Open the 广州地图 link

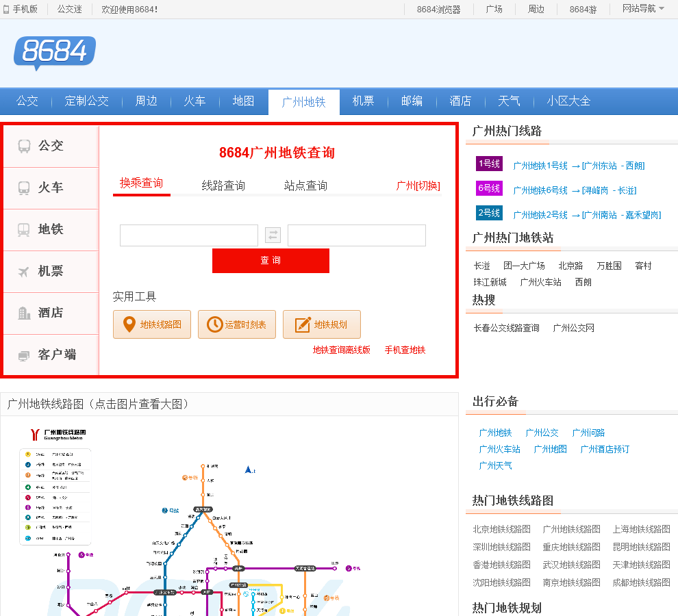pos(550,449)
